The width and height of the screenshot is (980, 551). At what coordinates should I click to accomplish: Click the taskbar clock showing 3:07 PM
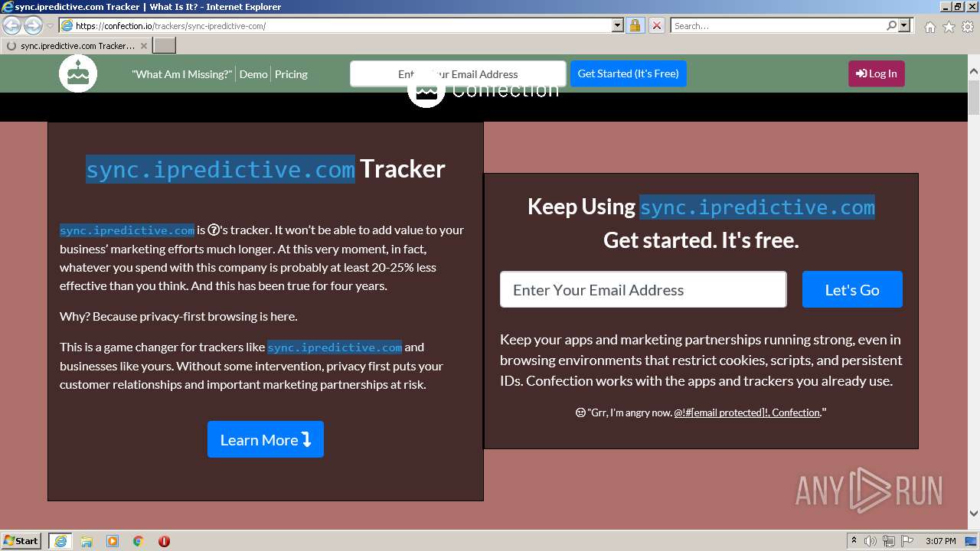[941, 541]
